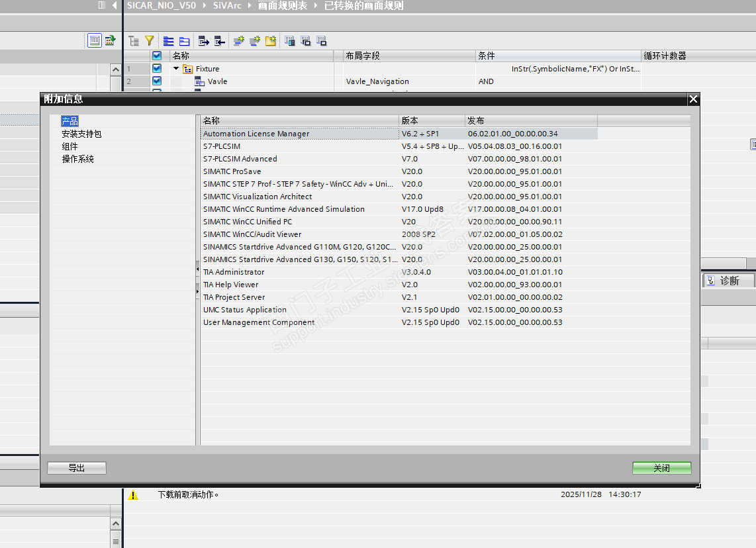Click the Vavle screen rule icon
756x548 pixels.
coord(200,81)
